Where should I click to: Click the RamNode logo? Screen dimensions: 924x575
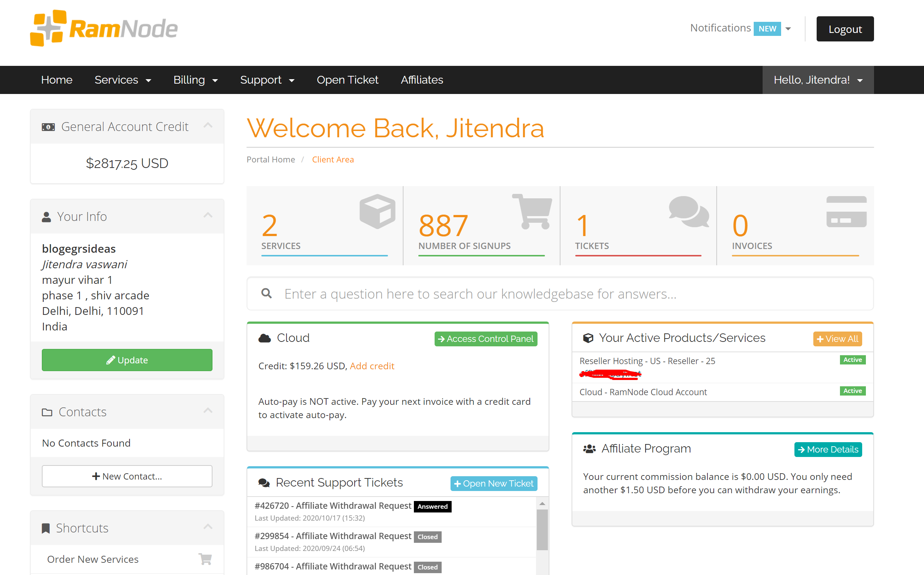(x=104, y=28)
